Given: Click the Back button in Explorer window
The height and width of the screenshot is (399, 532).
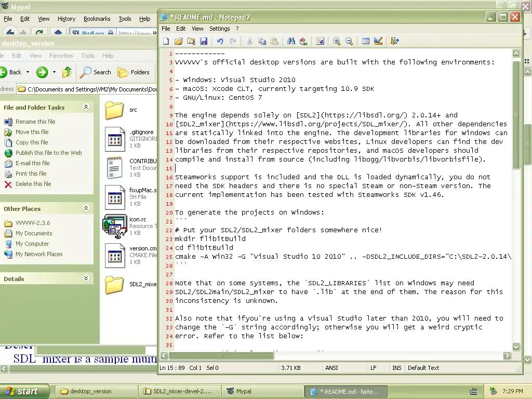Looking at the screenshot, I should (x=11, y=72).
